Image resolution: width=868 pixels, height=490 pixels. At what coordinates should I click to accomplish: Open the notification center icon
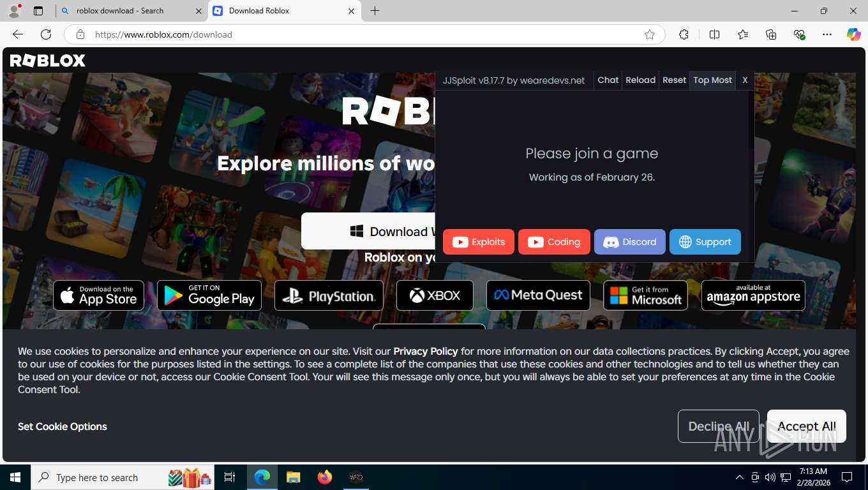[x=847, y=477]
